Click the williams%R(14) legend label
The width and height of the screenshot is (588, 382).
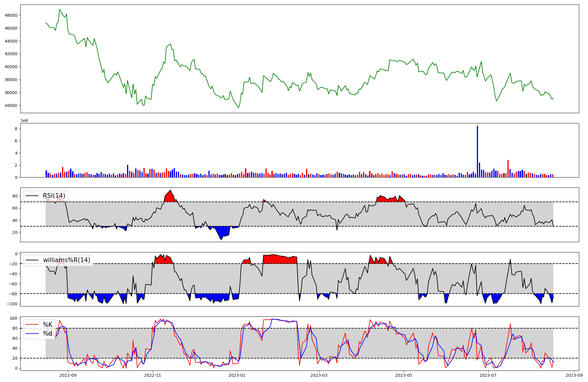(x=66, y=260)
